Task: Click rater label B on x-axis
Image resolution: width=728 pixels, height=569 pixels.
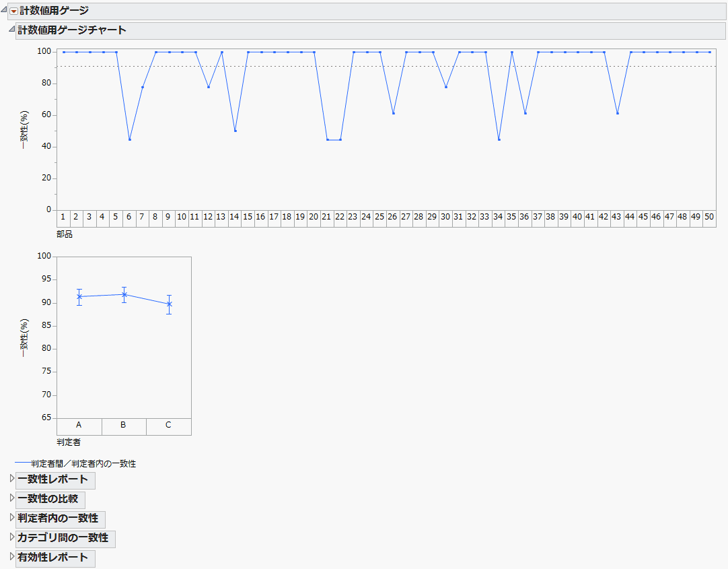Action: point(124,424)
